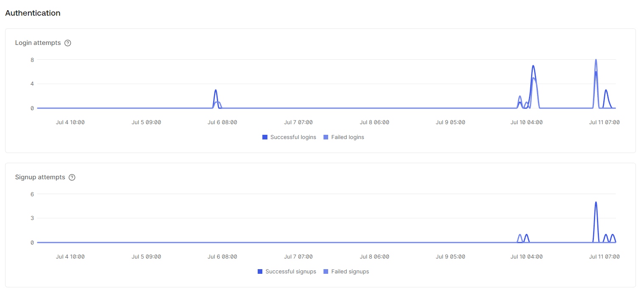
Task: Click the Jul 4 10:00 label on Login chart
Action: click(x=70, y=122)
